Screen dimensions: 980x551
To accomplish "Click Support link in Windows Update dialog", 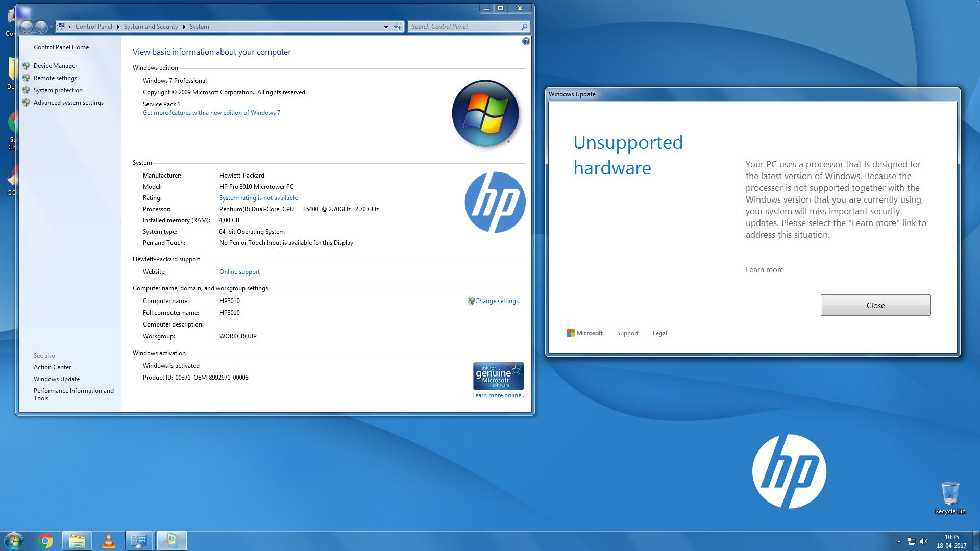I will tap(627, 333).
